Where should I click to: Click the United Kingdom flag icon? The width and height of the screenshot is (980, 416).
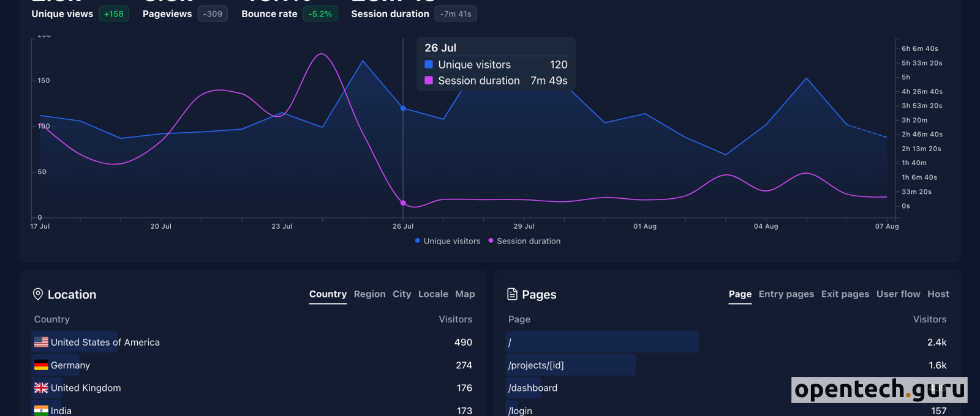(41, 388)
